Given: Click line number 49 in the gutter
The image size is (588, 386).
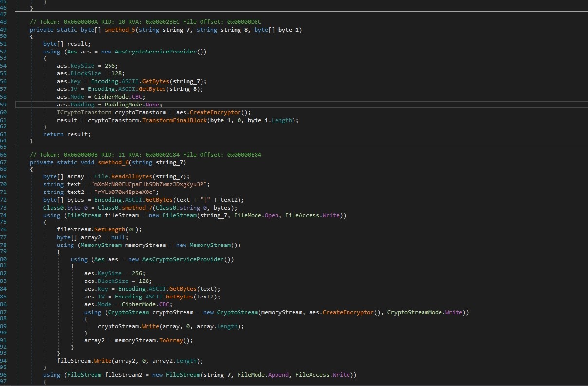Looking at the screenshot, I should point(4,30).
